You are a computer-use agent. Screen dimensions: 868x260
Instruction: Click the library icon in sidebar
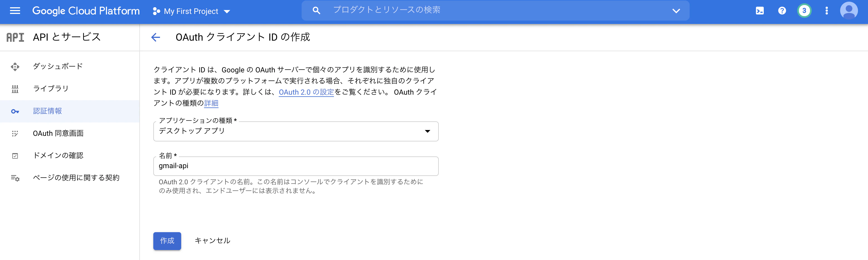15,89
